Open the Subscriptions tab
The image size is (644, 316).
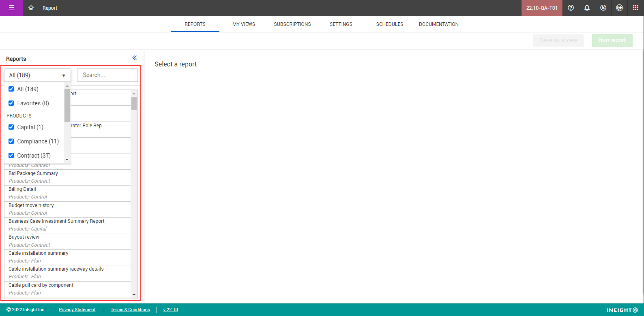[x=292, y=24]
